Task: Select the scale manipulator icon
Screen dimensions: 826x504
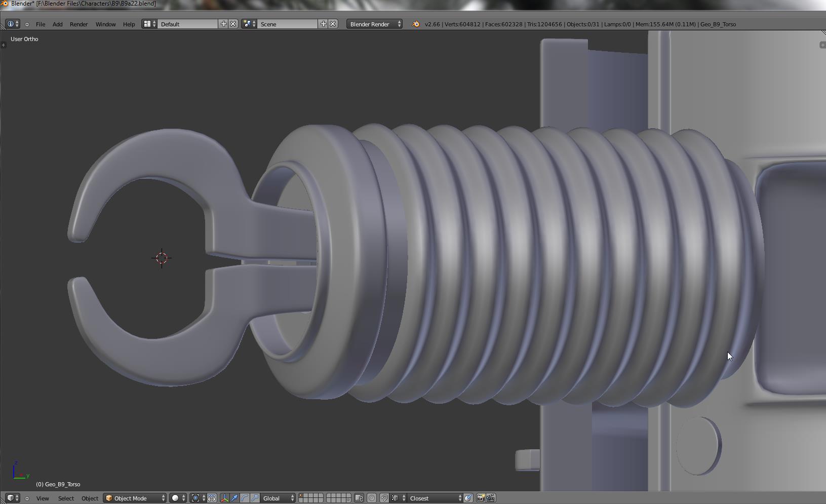Action: (x=255, y=498)
